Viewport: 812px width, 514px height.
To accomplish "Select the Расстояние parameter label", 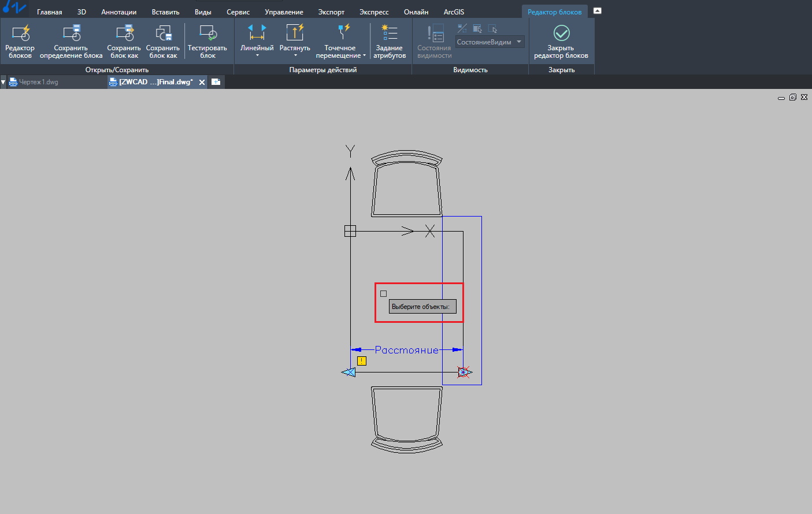I will click(406, 350).
